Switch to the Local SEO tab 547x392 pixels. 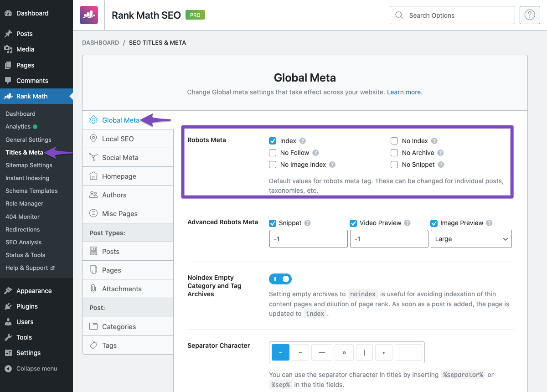(x=118, y=139)
